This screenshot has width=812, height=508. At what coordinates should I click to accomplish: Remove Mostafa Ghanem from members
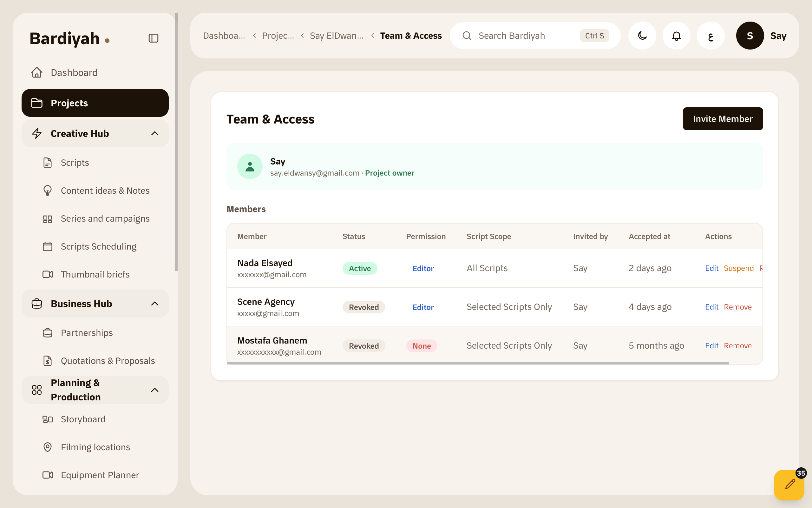click(737, 345)
